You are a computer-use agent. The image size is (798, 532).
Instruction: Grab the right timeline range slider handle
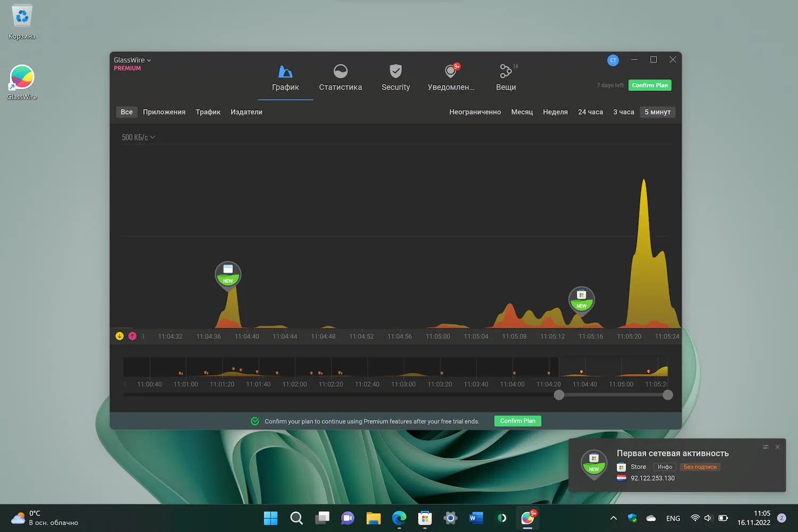[x=668, y=395]
